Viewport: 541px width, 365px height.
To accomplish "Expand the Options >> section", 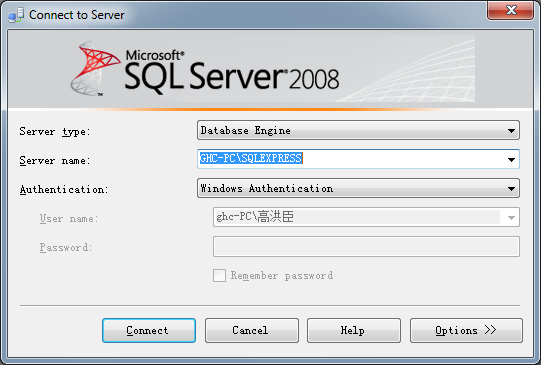I will [x=466, y=330].
